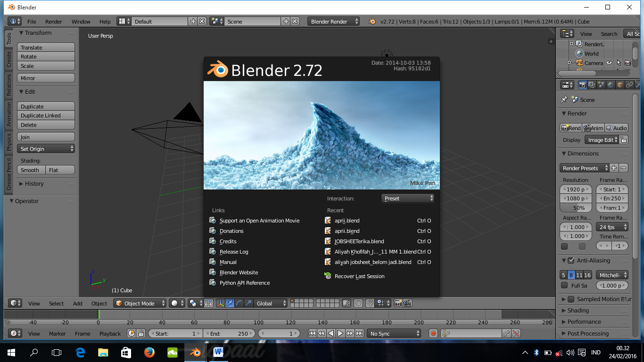This screenshot has height=362, width=644.
Task: Switch to the Physics tab
Action: (x=9, y=142)
